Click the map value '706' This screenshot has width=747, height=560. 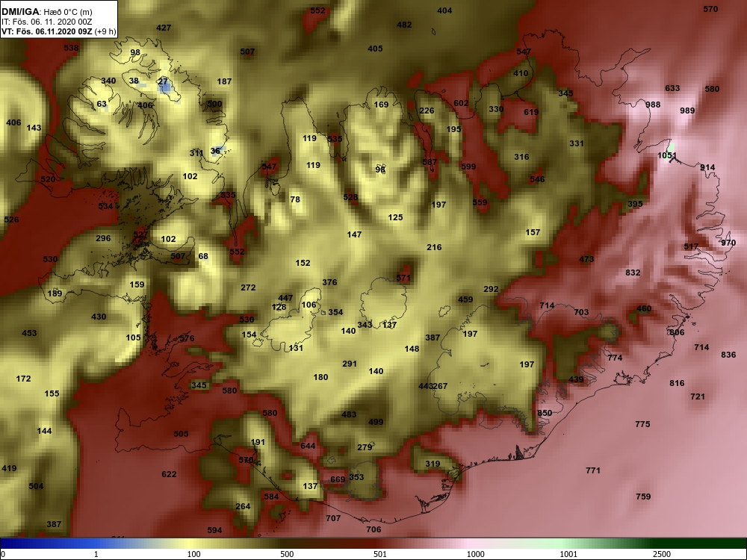(x=373, y=529)
